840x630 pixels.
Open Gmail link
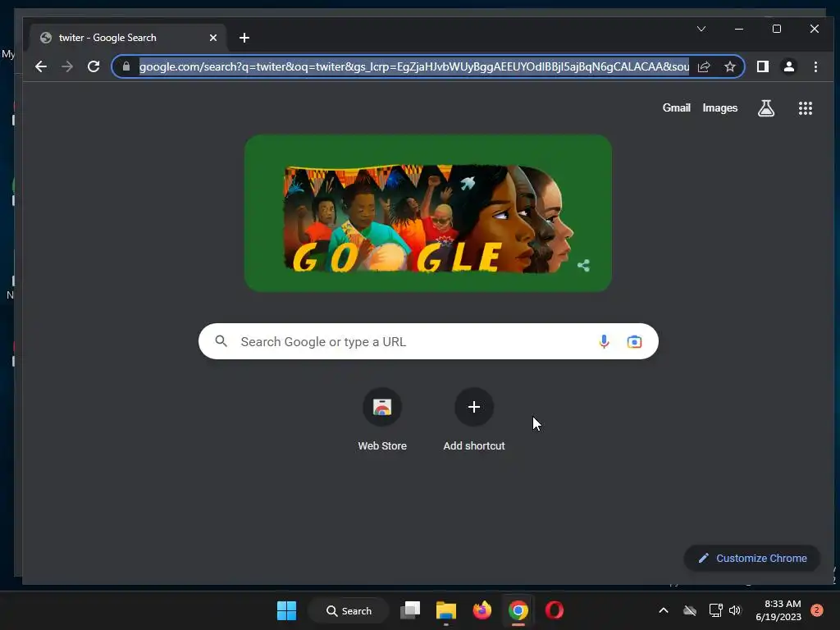(676, 107)
